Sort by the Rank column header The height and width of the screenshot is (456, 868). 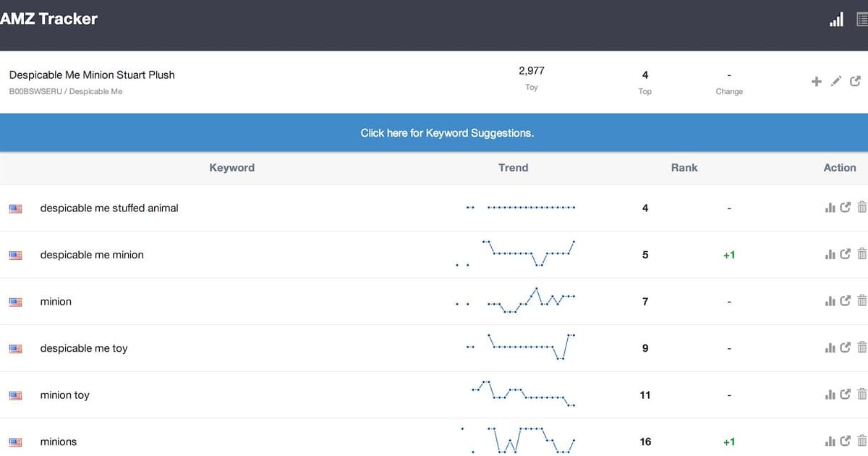pos(684,168)
